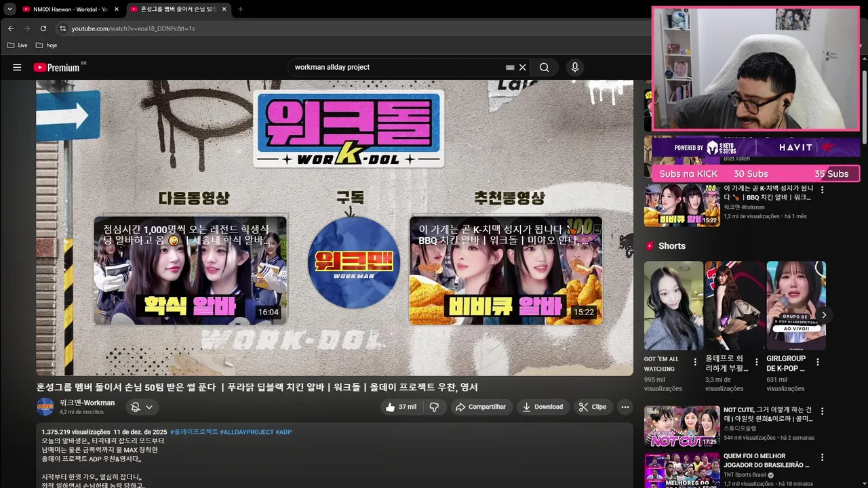Open the Live bookmarks folder
This screenshot has height=488, width=868.
[x=18, y=45]
